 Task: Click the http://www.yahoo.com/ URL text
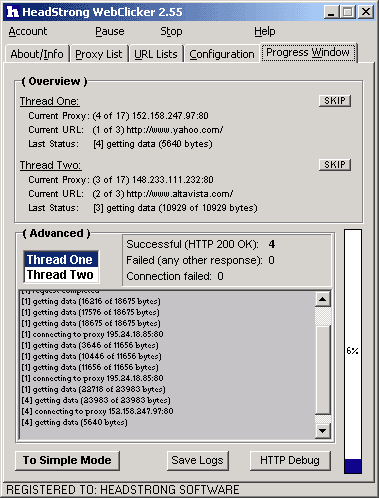pyautogui.click(x=175, y=130)
